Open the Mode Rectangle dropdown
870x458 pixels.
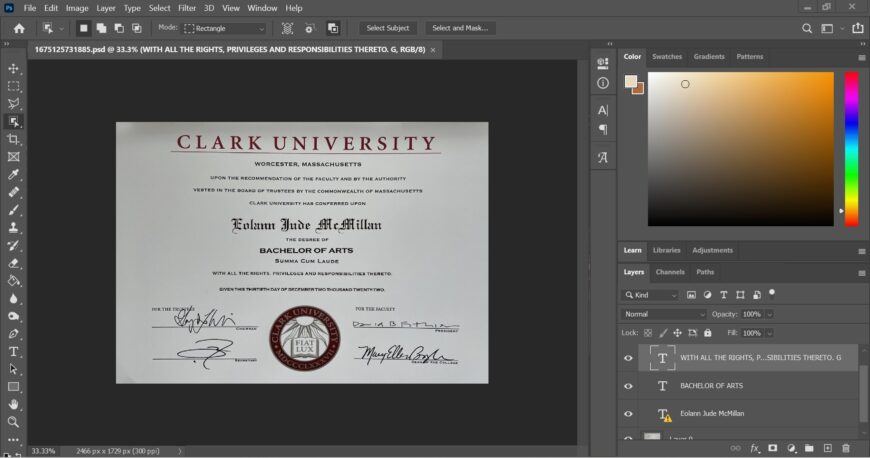(x=225, y=28)
